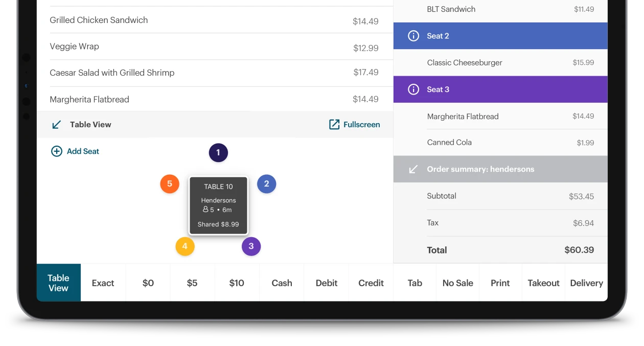The image size is (644, 346).
Task: Choose Exact payment amount
Action: [103, 283]
